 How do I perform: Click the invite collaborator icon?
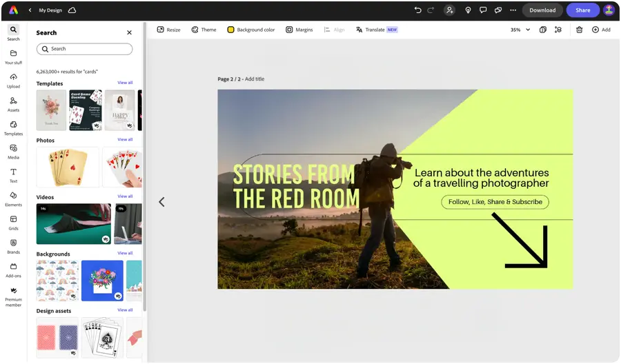click(450, 10)
